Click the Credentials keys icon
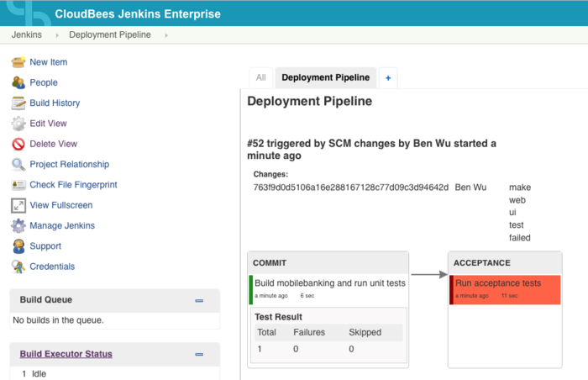 (x=18, y=267)
